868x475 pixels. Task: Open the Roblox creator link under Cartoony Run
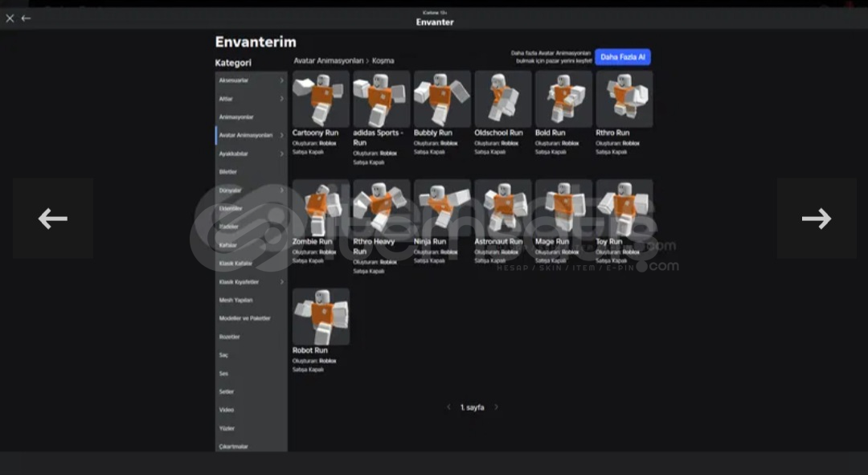click(328, 143)
